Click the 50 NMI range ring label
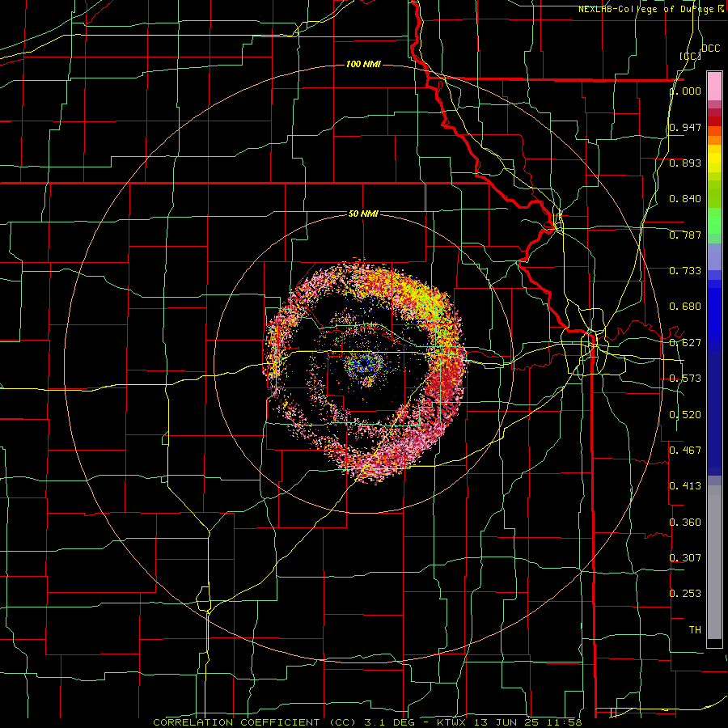 363,214
